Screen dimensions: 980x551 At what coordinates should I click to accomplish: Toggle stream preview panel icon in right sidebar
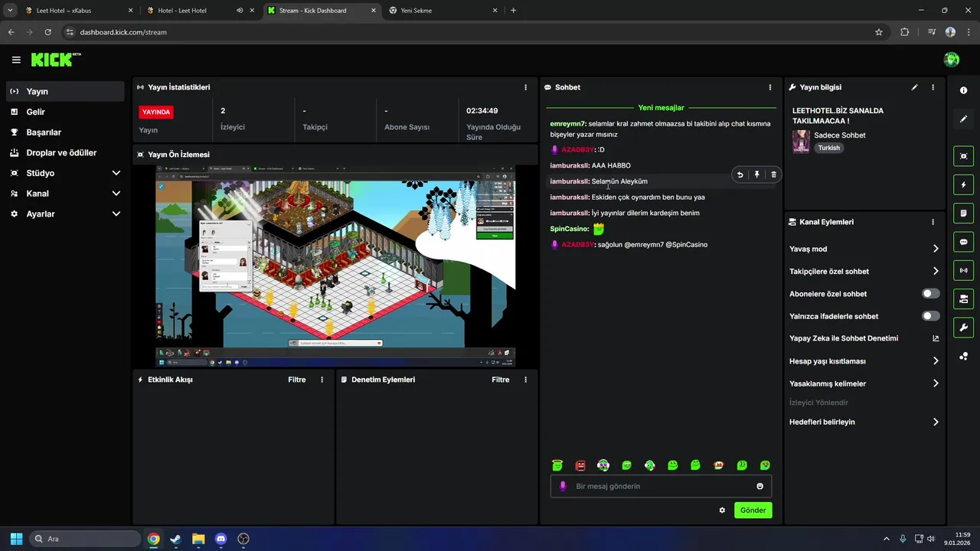(x=963, y=156)
